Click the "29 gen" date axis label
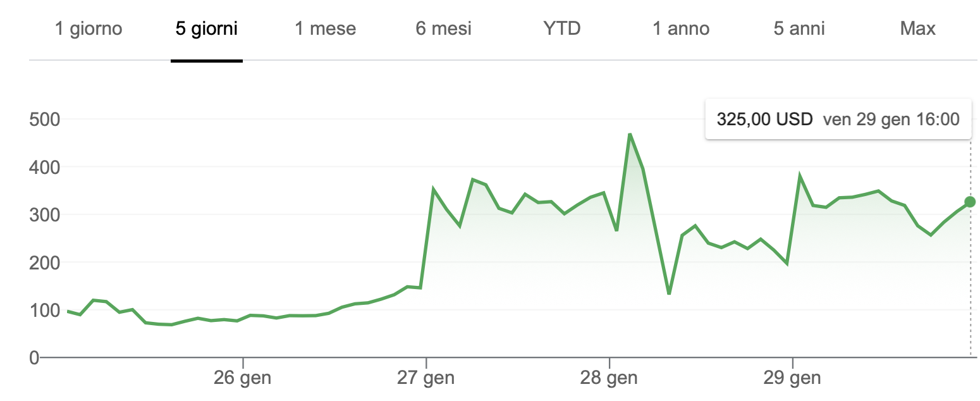 [x=792, y=379]
